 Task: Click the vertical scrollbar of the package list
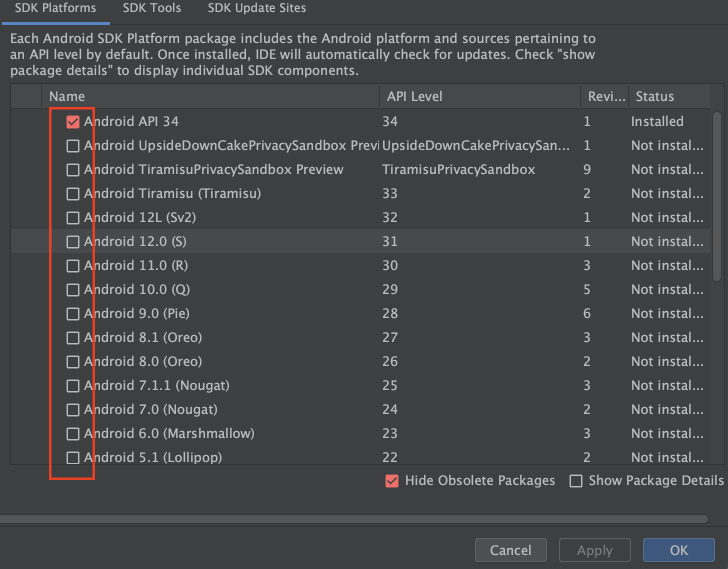(717, 196)
